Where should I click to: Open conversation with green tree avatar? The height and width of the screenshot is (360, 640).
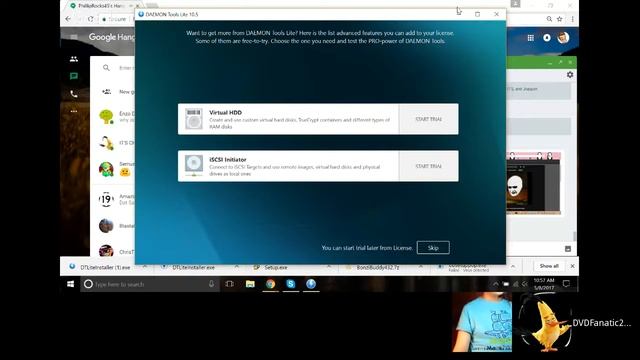click(x=106, y=117)
